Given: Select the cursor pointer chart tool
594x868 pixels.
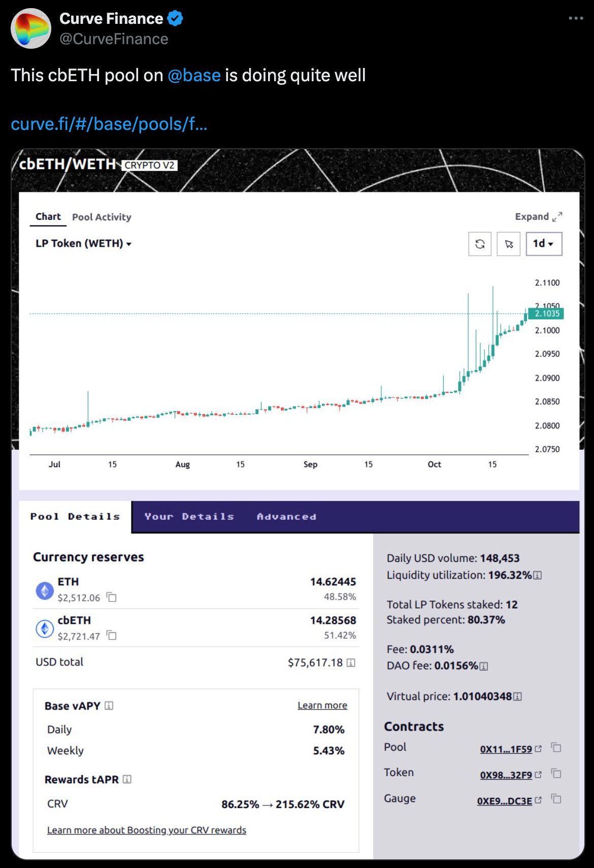Looking at the screenshot, I should [x=509, y=244].
